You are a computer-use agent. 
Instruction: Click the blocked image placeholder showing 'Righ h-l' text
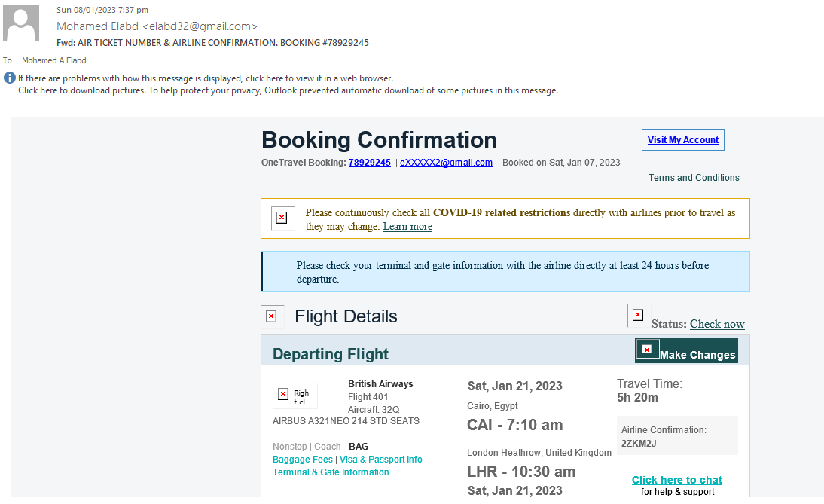pos(295,395)
